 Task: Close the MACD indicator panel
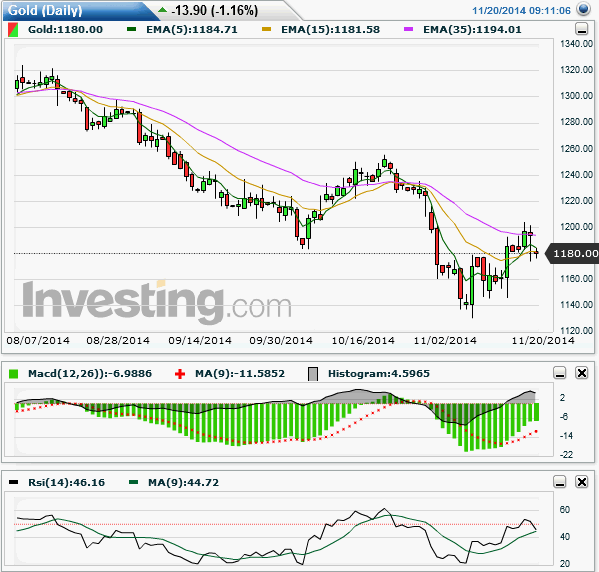[x=581, y=373]
